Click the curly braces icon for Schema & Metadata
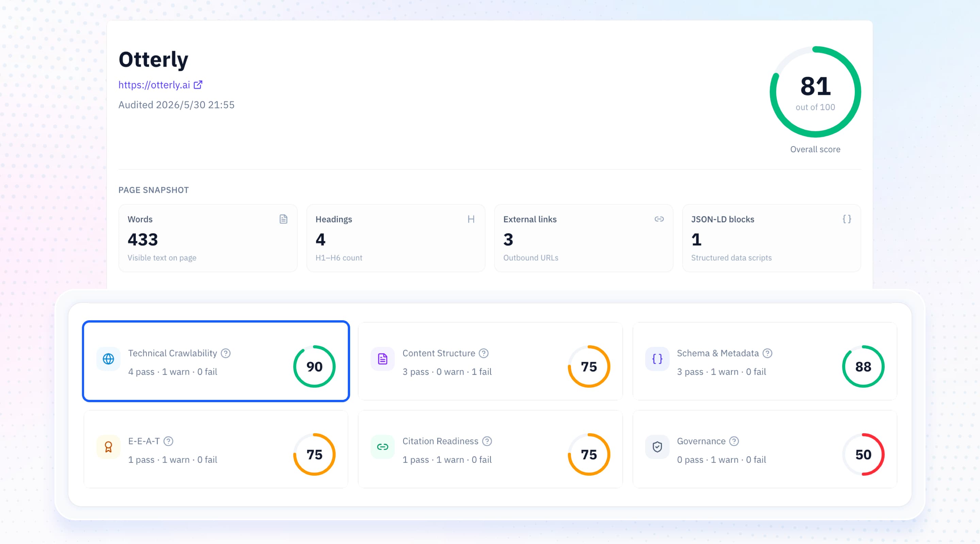This screenshot has height=544, width=980. click(x=657, y=359)
